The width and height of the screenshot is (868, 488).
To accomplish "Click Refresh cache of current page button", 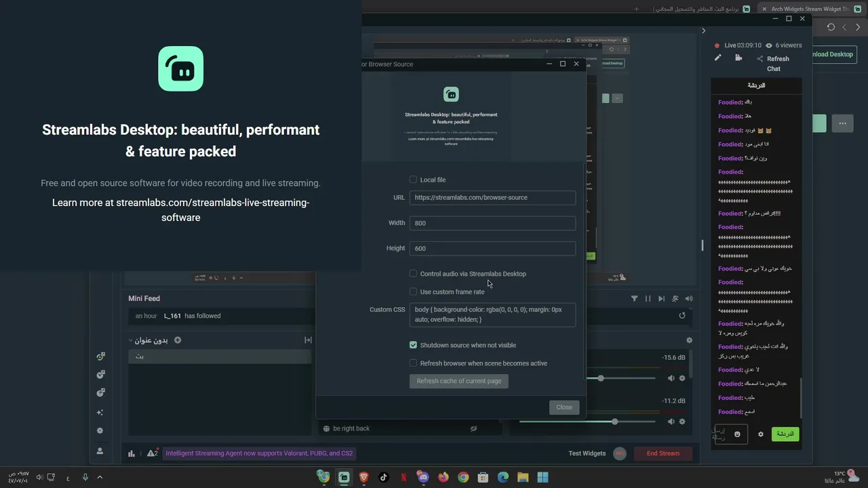I will [x=459, y=381].
